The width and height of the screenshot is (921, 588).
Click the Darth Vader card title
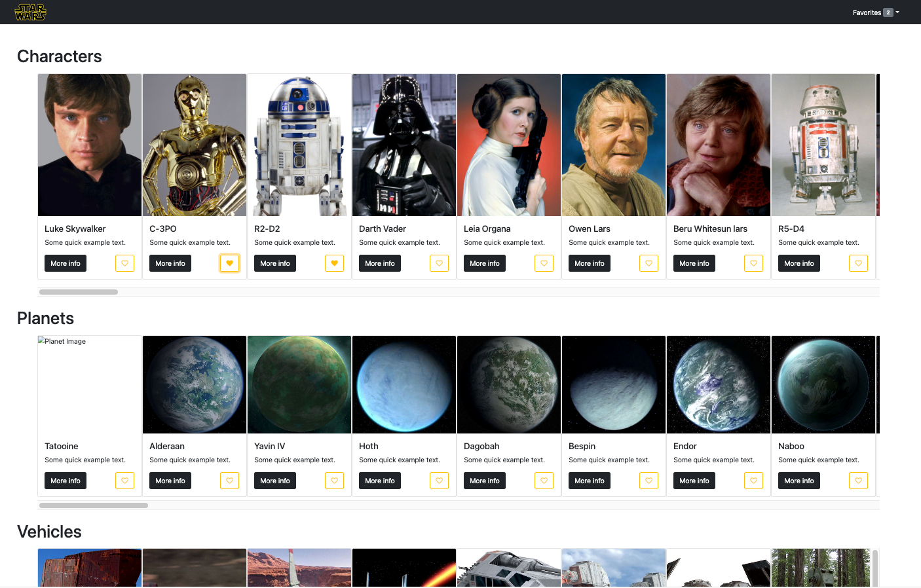coord(383,229)
